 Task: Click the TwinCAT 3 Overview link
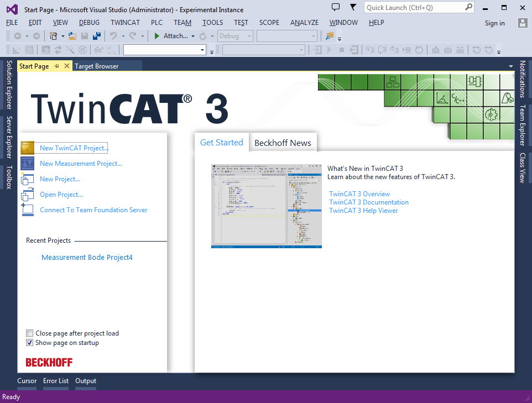coord(359,194)
